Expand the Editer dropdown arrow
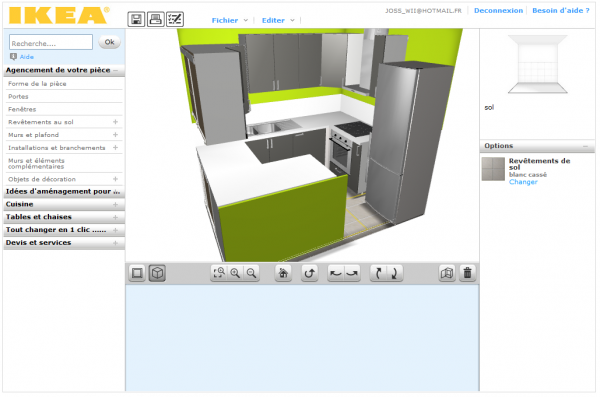The width and height of the screenshot is (600, 397). (x=292, y=20)
